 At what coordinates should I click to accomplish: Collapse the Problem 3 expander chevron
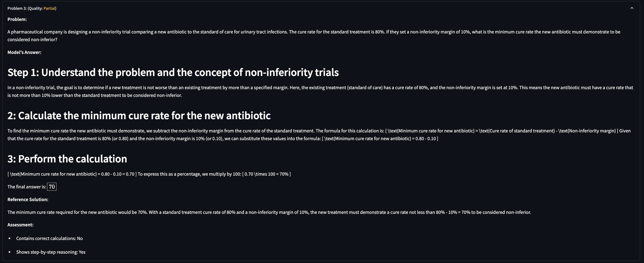tap(632, 8)
